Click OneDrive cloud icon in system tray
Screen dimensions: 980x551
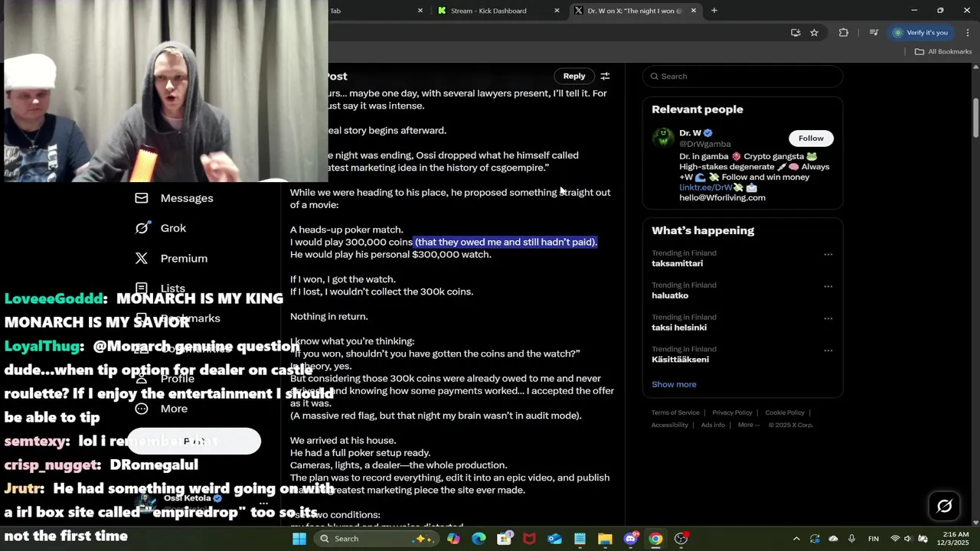tap(833, 539)
